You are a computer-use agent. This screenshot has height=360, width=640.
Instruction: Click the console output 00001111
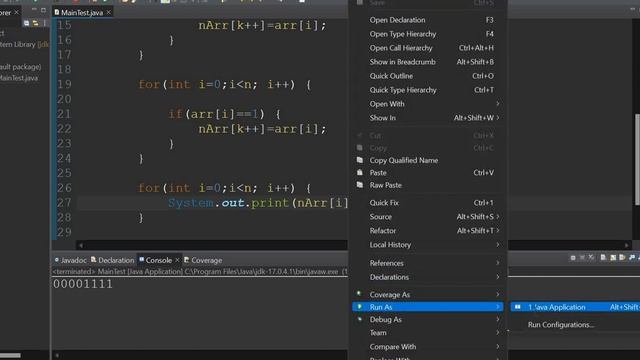[x=82, y=284]
